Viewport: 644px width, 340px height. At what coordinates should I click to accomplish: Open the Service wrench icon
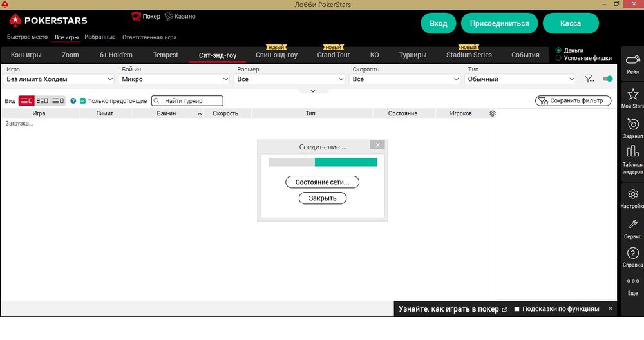[632, 224]
